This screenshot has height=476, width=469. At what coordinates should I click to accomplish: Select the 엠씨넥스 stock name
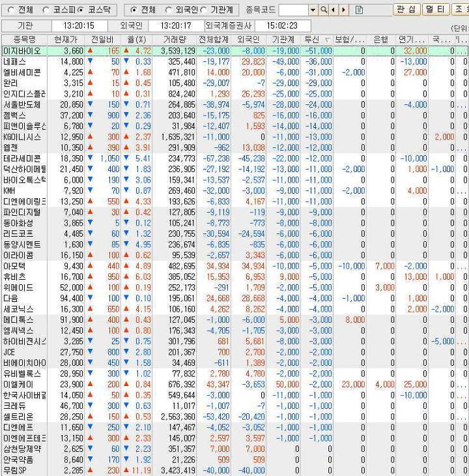[x=18, y=331]
